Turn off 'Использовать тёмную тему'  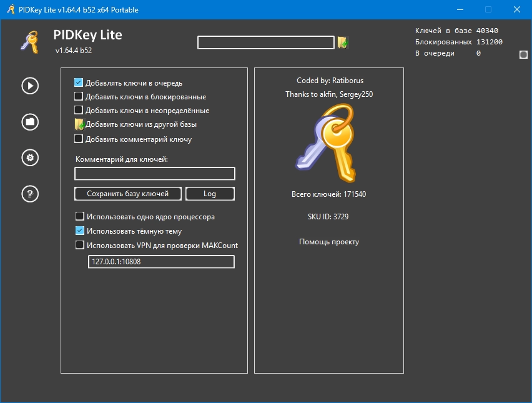tap(80, 231)
